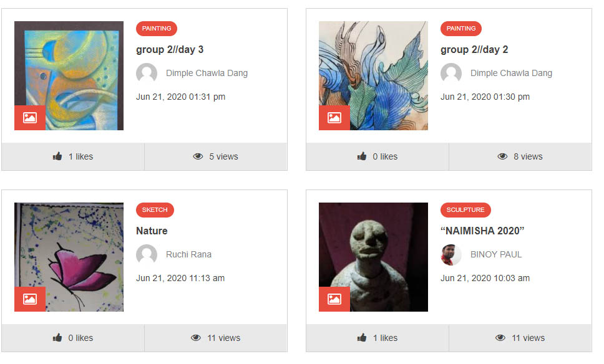Open the blue floral painting thumbnail
604x364 pixels.
pyautogui.click(x=373, y=75)
